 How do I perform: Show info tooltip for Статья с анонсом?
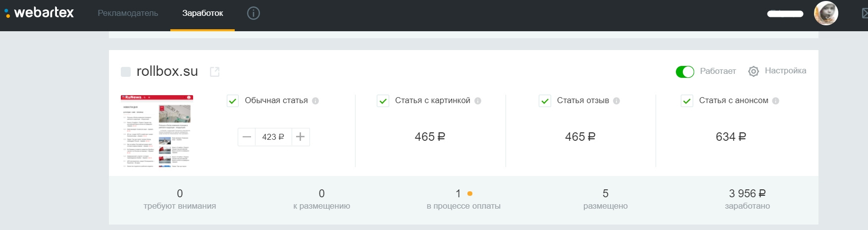coord(776,101)
